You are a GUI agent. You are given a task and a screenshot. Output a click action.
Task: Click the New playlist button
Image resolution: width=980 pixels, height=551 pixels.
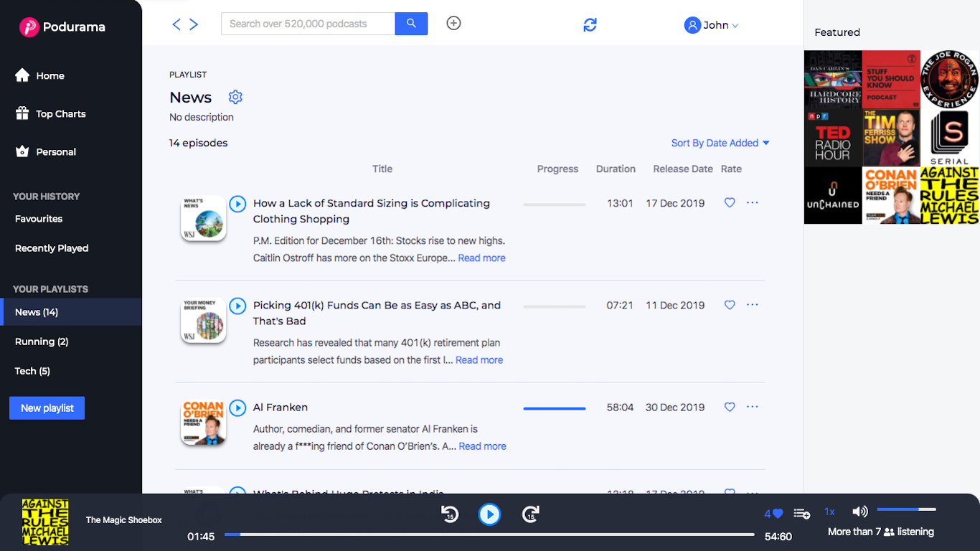pyautogui.click(x=47, y=408)
